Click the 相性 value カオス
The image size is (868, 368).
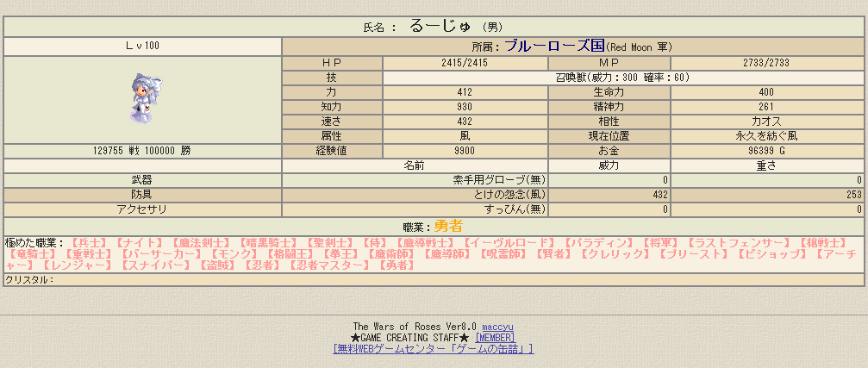point(766,122)
